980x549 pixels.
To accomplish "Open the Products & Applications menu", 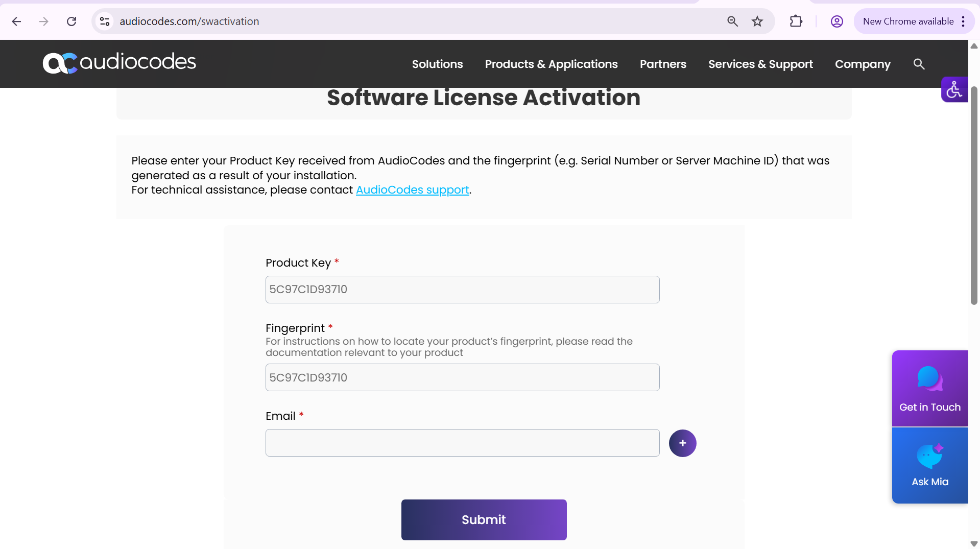I will pyautogui.click(x=551, y=64).
